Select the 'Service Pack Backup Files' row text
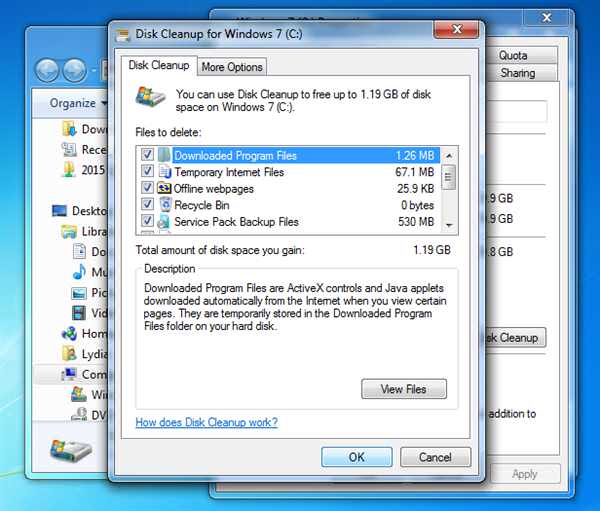This screenshot has height=511, width=600. coord(236,222)
